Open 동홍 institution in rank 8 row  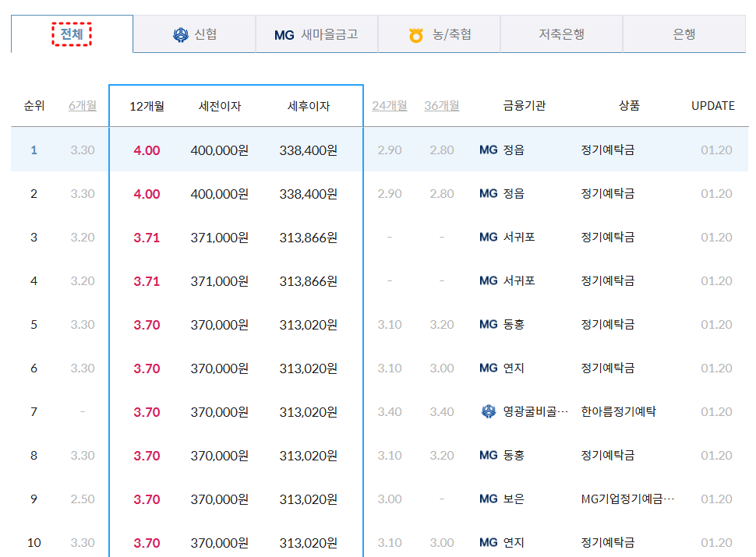(x=514, y=455)
